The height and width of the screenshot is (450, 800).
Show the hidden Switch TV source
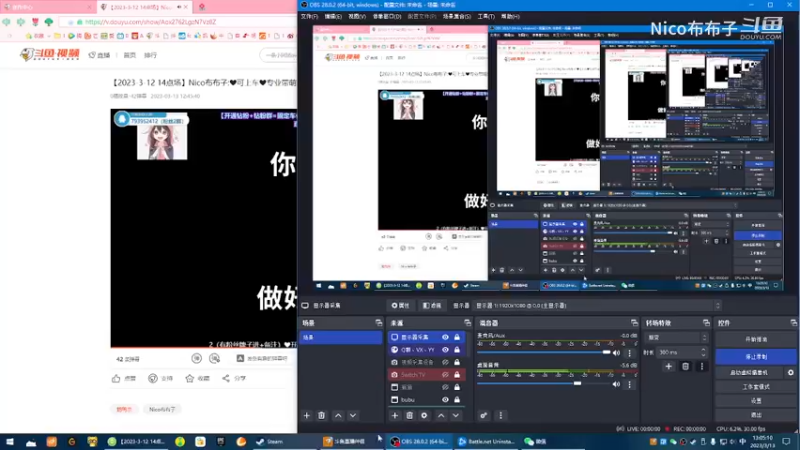pyautogui.click(x=445, y=375)
